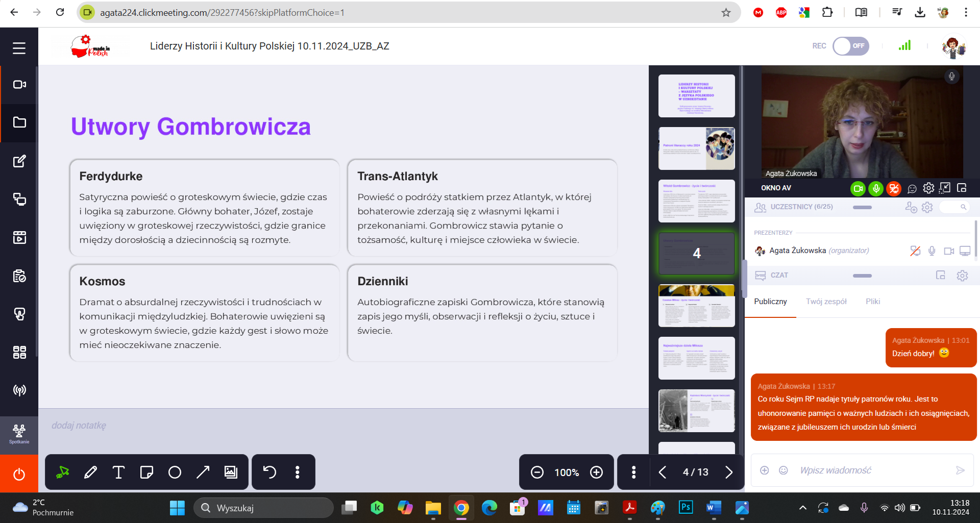Toggle the camera in the AV window
The width and height of the screenshot is (980, 523).
(858, 188)
